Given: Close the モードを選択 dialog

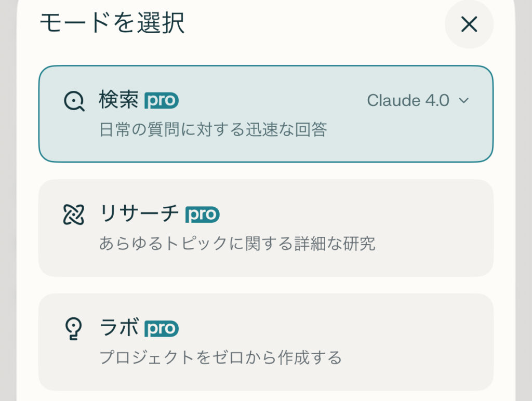Looking at the screenshot, I should (x=469, y=24).
